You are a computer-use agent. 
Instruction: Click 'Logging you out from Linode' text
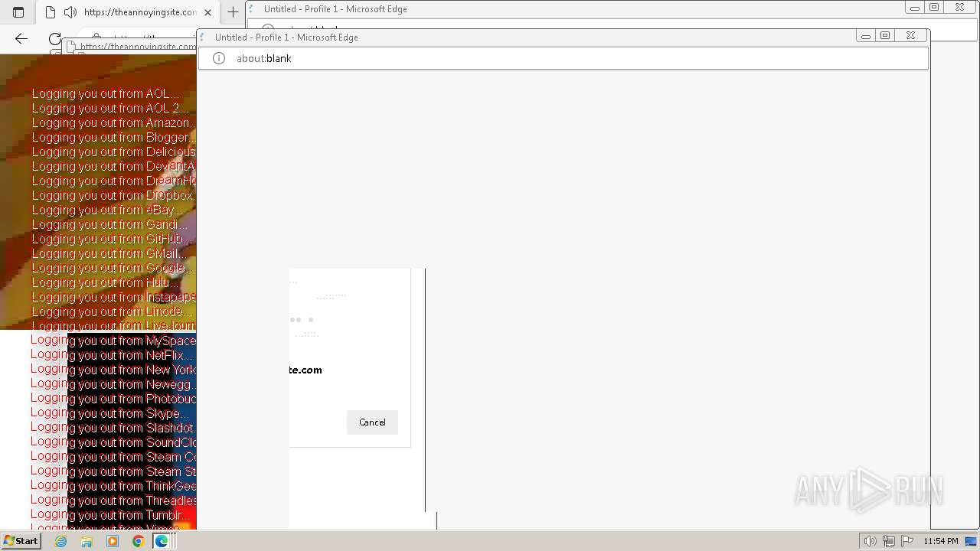(111, 311)
